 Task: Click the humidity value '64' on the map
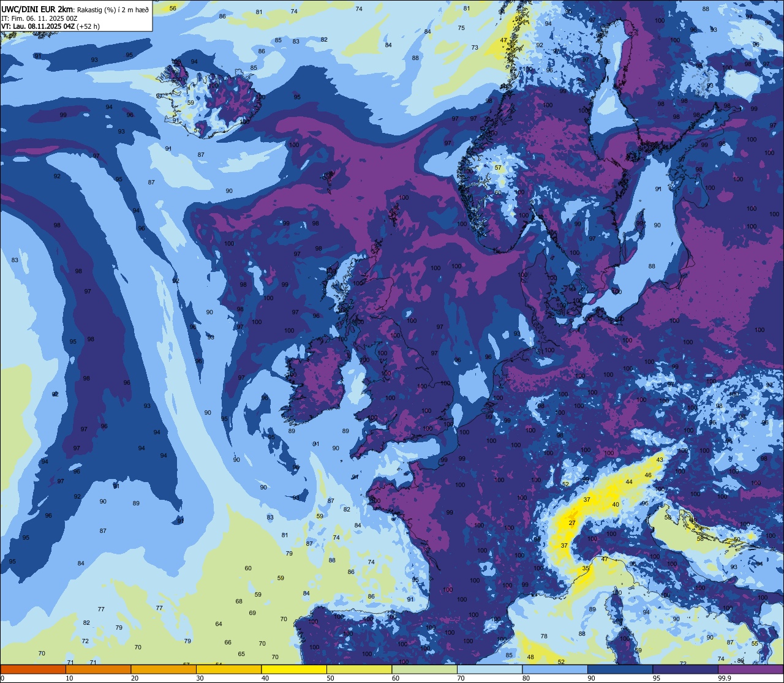click(219, 624)
